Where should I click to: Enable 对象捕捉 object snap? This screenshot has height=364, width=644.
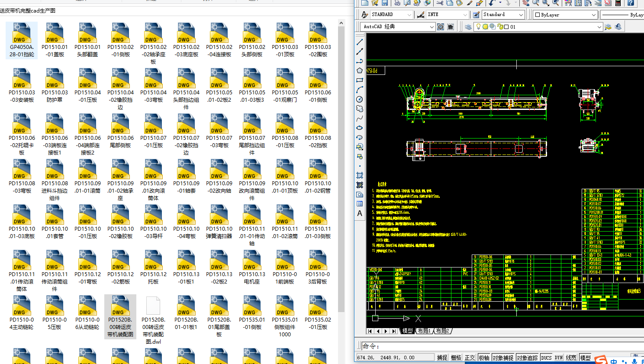[x=502, y=358]
